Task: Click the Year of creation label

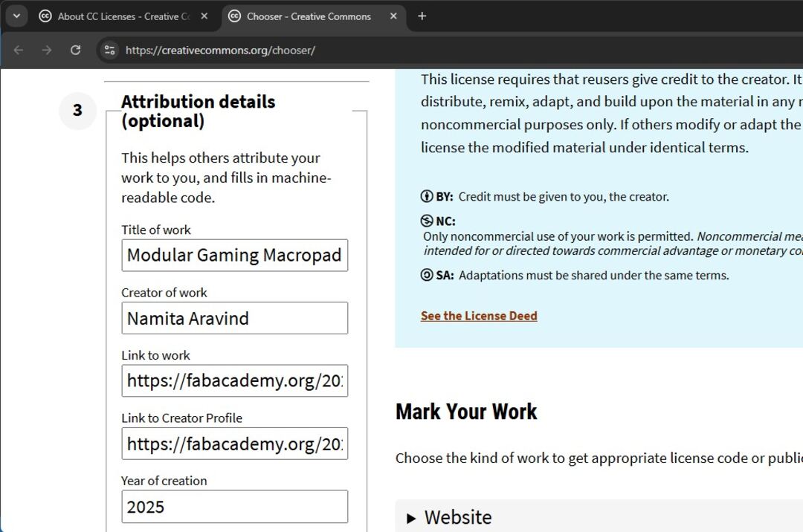Action: pyautogui.click(x=164, y=481)
